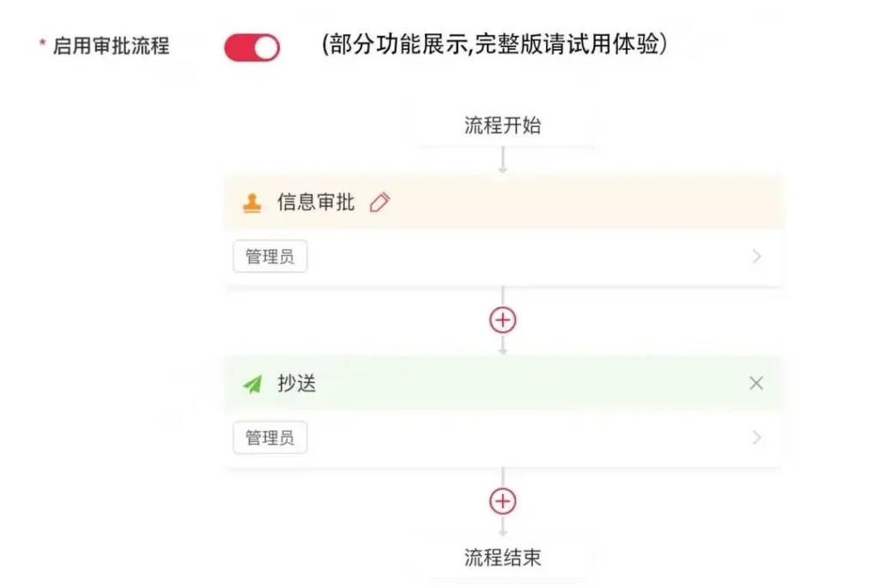Click the orange stamp icon beside 信息审批
Screen dimensions: 879x588
[252, 203]
